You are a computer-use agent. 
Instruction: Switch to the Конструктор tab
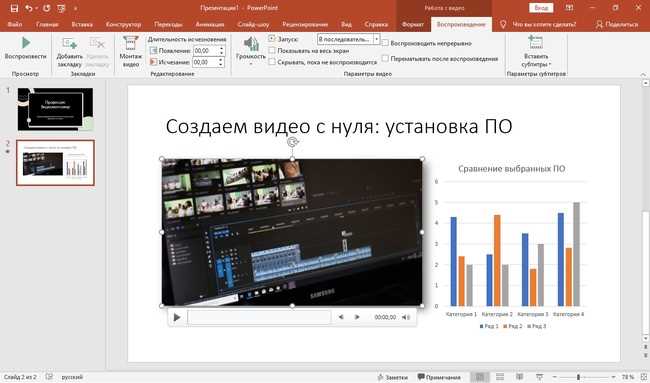(124, 24)
